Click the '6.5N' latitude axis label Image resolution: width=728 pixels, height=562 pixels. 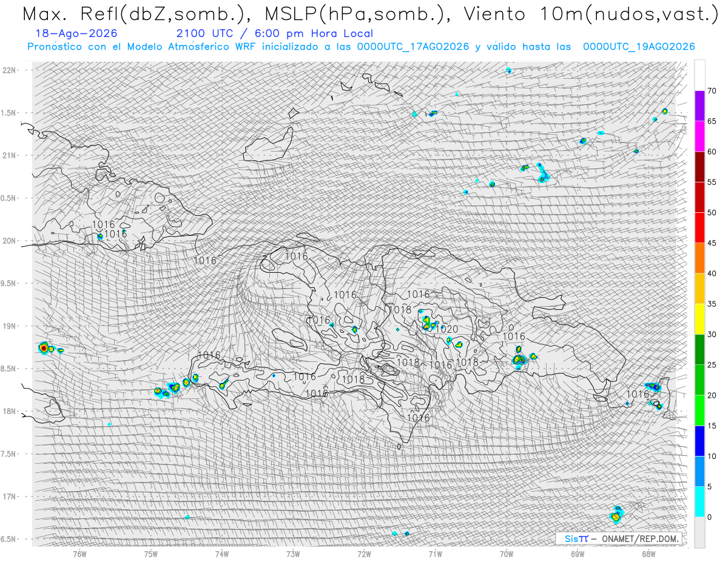(x=8, y=539)
